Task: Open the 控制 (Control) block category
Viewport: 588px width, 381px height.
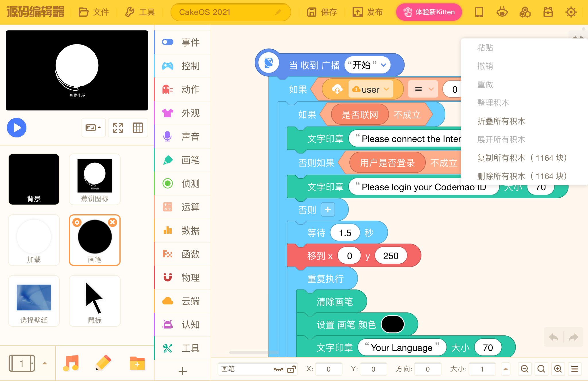Action: tap(183, 66)
